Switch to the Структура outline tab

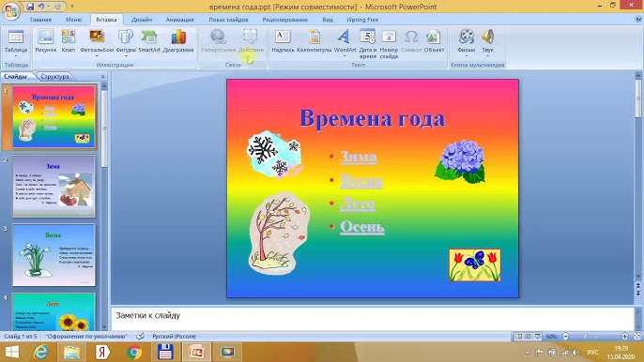[54, 76]
